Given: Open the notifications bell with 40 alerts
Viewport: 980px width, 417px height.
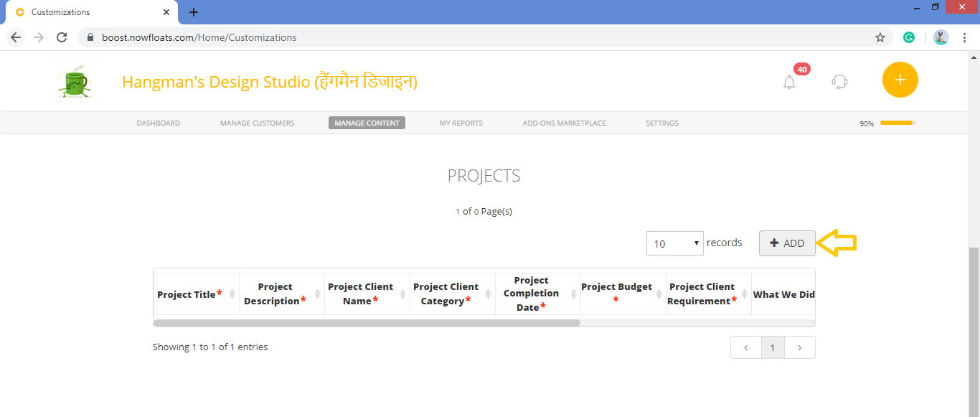Looking at the screenshot, I should click(789, 80).
